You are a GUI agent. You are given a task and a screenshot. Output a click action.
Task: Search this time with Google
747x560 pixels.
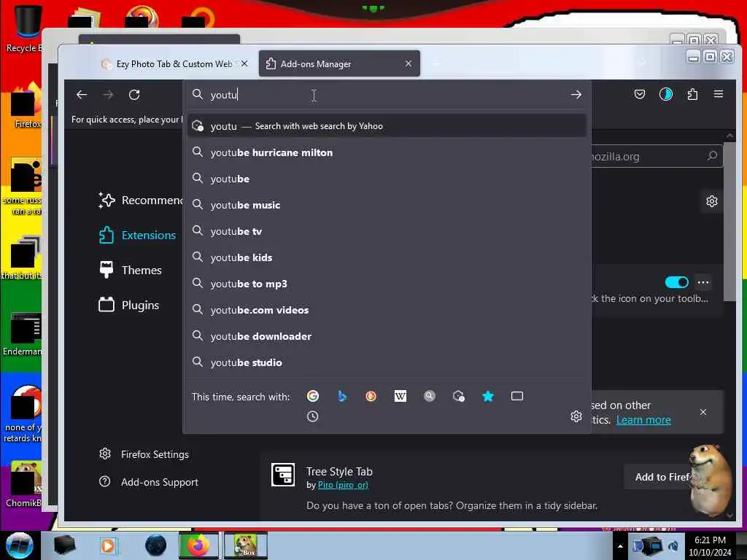[312, 396]
